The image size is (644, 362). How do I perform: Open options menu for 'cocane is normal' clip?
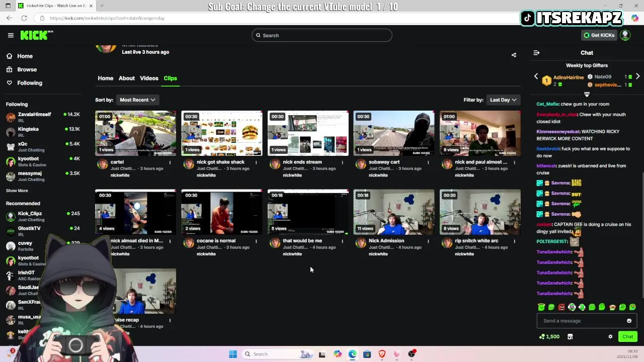click(x=256, y=241)
